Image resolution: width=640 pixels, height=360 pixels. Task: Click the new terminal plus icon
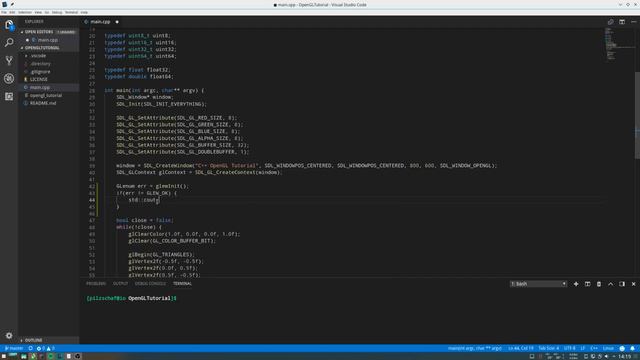coord(576,284)
